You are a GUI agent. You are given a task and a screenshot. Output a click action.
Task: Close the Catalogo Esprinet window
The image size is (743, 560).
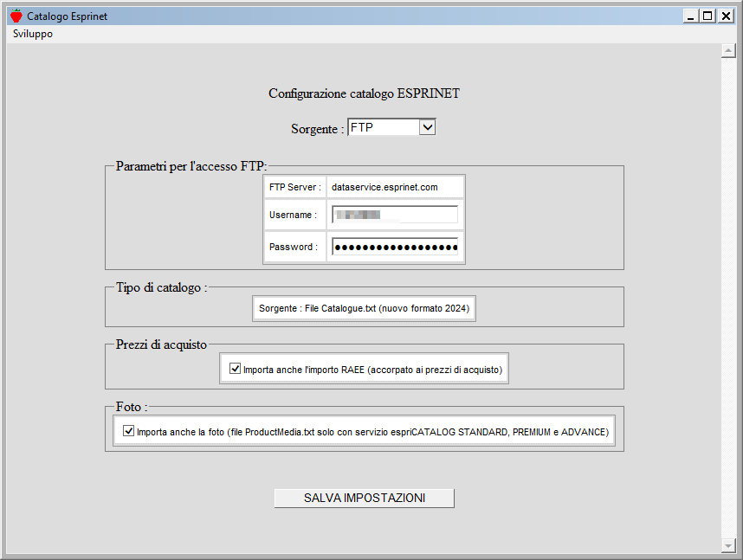(x=726, y=16)
